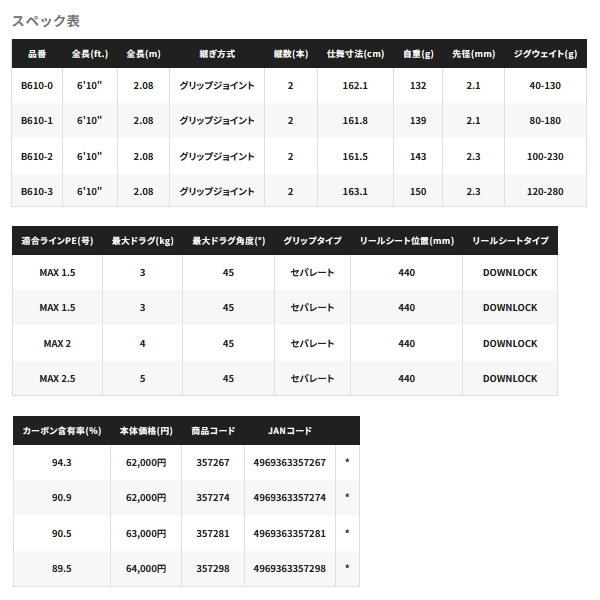Click JAN code 4969363357298
The width and height of the screenshot is (600, 600).
pos(290,569)
